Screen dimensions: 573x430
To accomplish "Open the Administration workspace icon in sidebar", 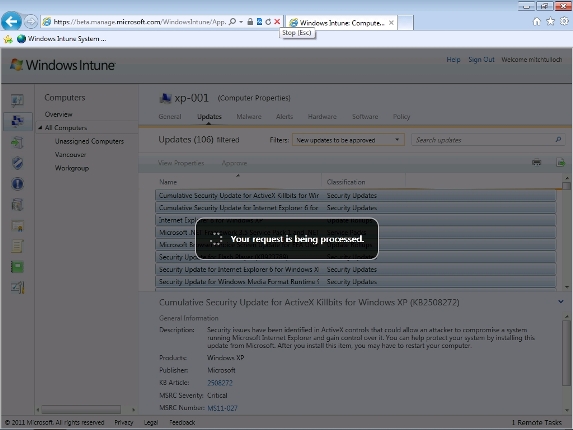I will click(x=17, y=288).
